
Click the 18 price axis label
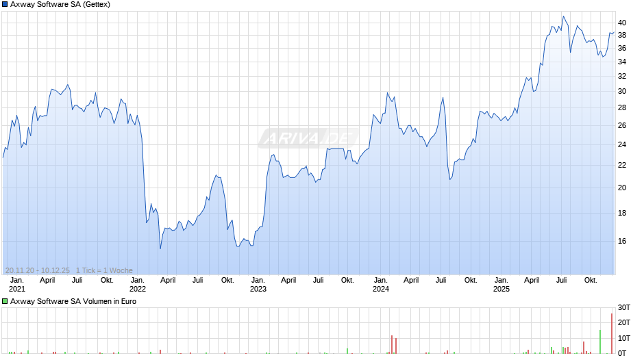[x=622, y=213]
